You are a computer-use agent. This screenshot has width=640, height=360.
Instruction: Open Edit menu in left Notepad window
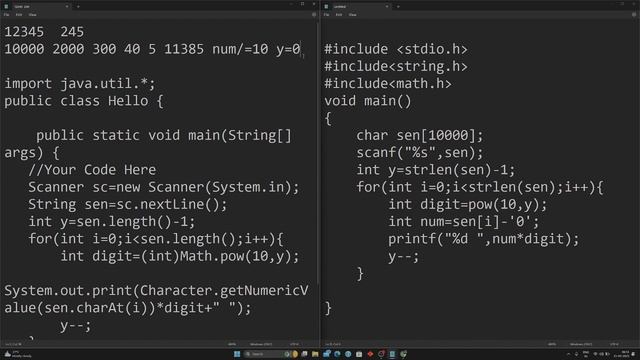[x=19, y=15]
